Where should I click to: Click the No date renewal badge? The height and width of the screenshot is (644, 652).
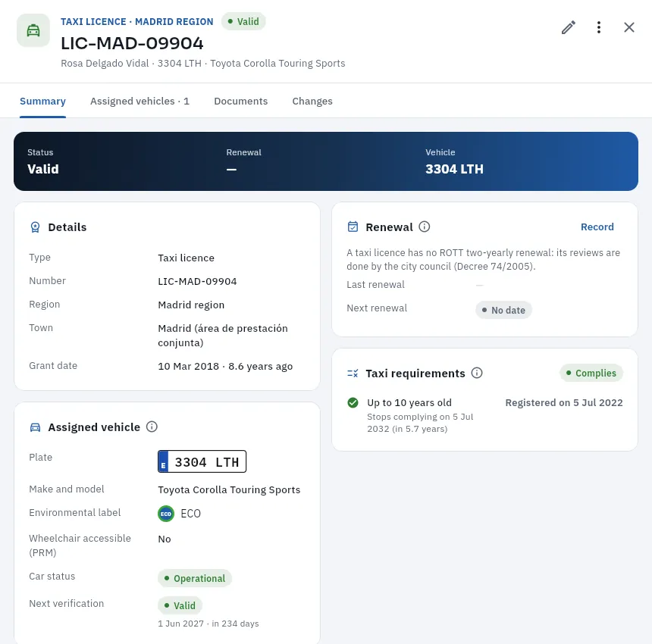point(503,310)
